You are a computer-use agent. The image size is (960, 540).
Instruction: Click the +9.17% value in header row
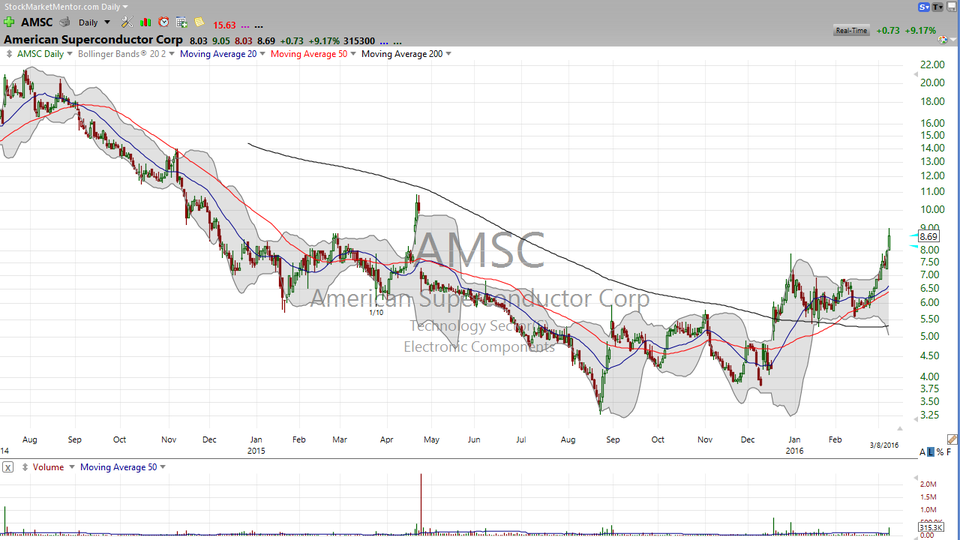coord(324,41)
